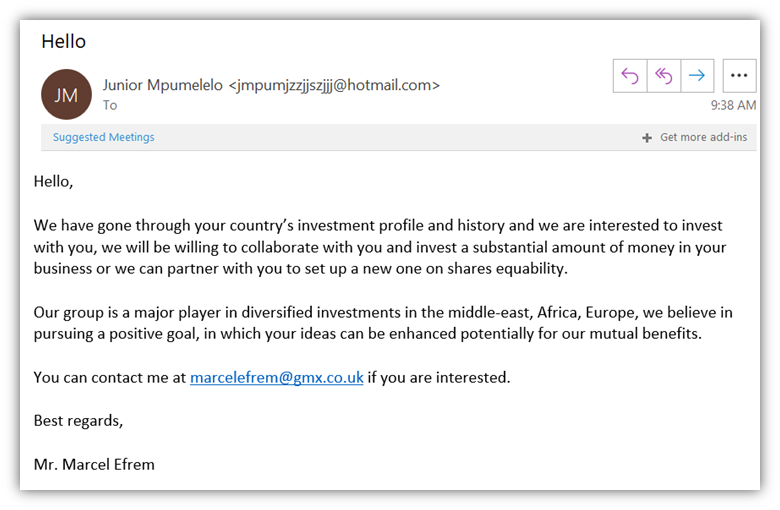Click the Best regards, closing line
The image size is (780, 510).
[78, 421]
